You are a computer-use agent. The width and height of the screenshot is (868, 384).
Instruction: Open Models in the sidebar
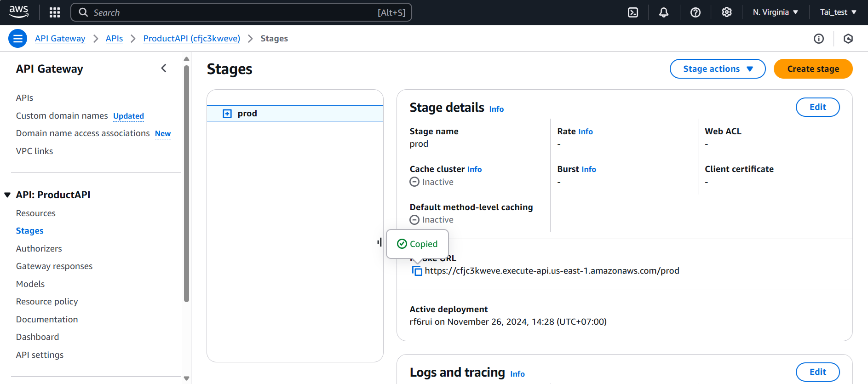pyautogui.click(x=30, y=284)
